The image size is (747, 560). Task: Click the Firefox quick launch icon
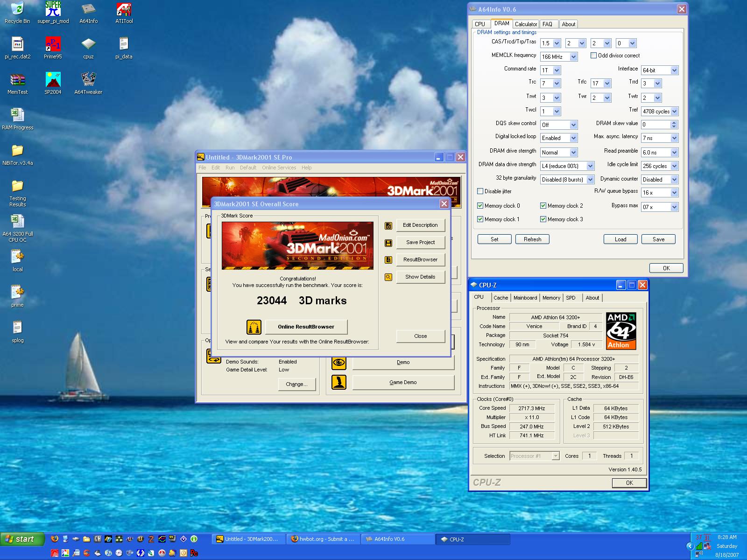pyautogui.click(x=55, y=539)
